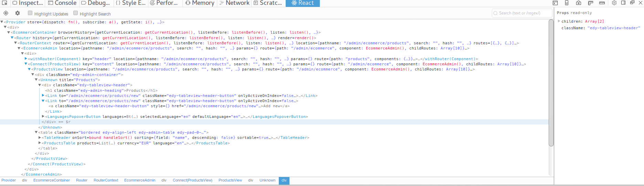This screenshot has height=186, width=644.
Task: Take a page screenshot with camera icon
Action: click(579, 3)
